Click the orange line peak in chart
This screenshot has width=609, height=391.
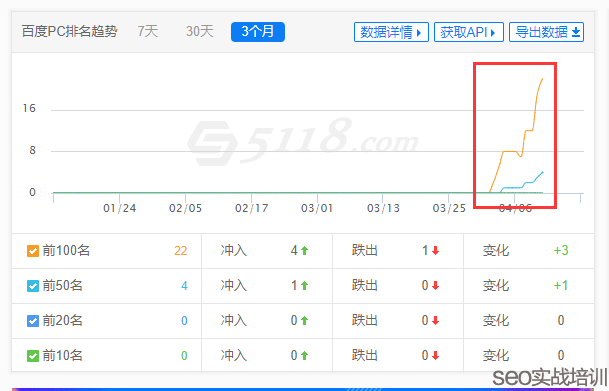[542, 79]
